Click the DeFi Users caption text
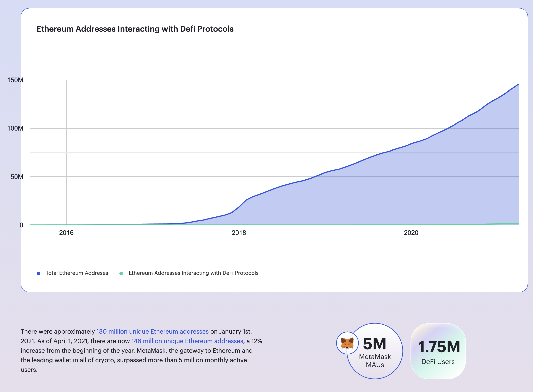 (438, 362)
